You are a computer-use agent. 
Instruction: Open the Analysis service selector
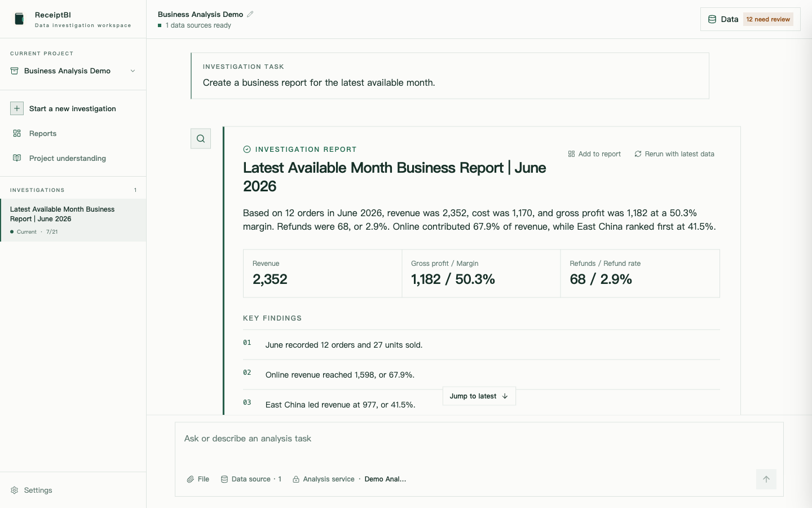(x=350, y=479)
